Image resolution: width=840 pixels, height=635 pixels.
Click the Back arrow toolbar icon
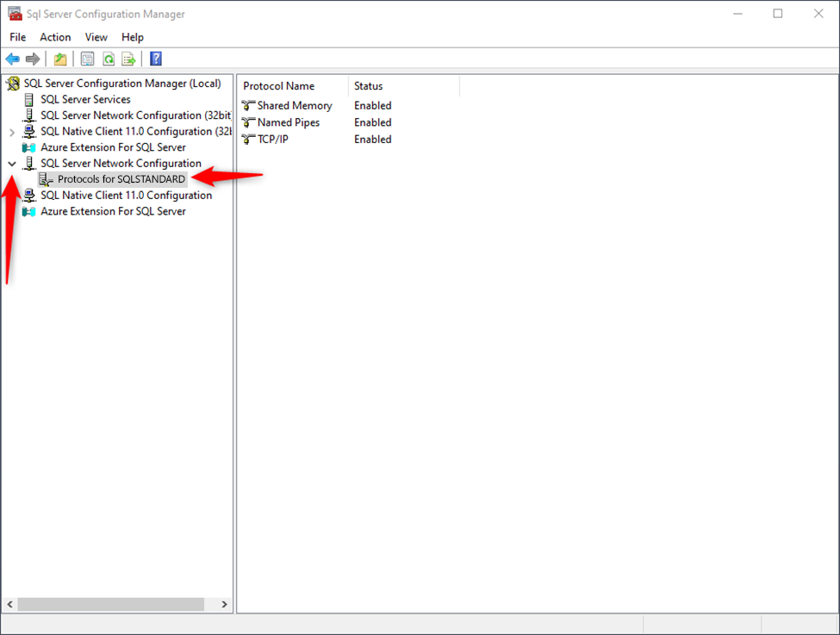(13, 59)
